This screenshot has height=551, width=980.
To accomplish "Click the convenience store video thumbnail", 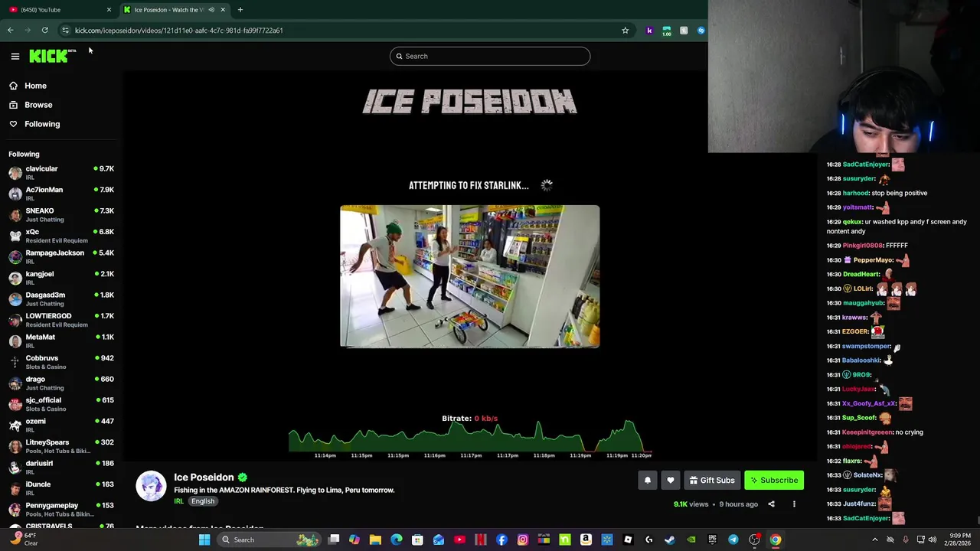I will (x=469, y=276).
